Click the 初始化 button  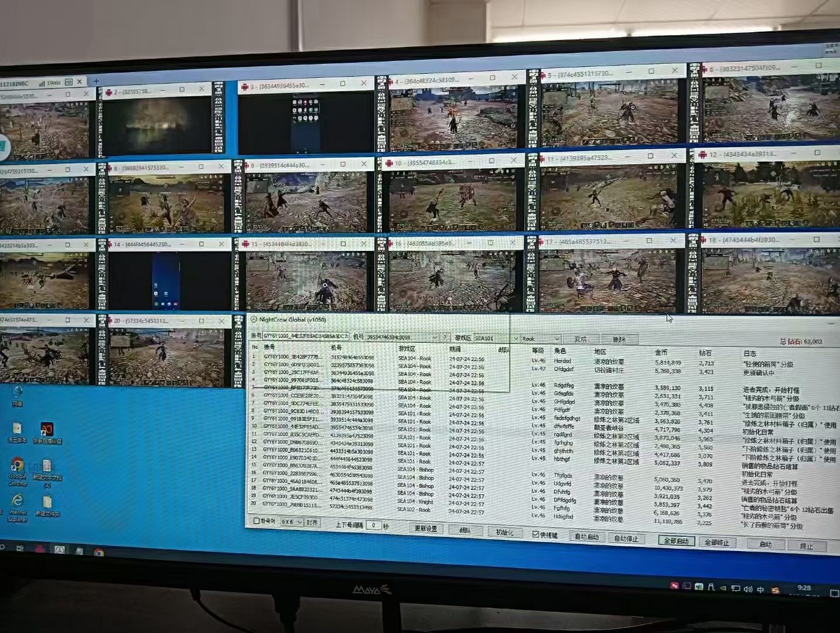[x=504, y=532]
